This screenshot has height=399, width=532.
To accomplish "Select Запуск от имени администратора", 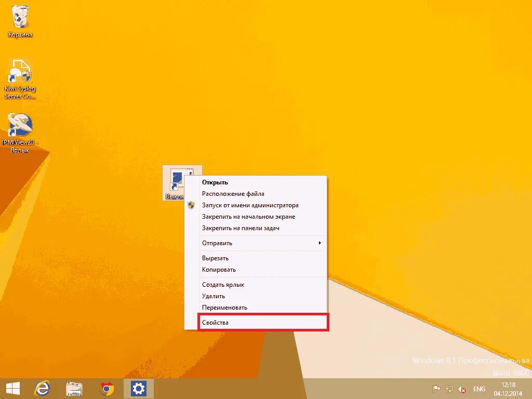I will point(256,205).
